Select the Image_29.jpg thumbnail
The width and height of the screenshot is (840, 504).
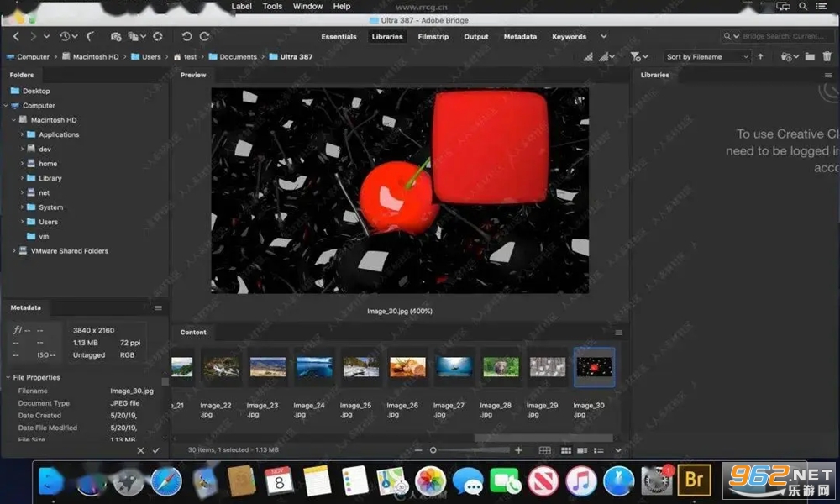(548, 367)
